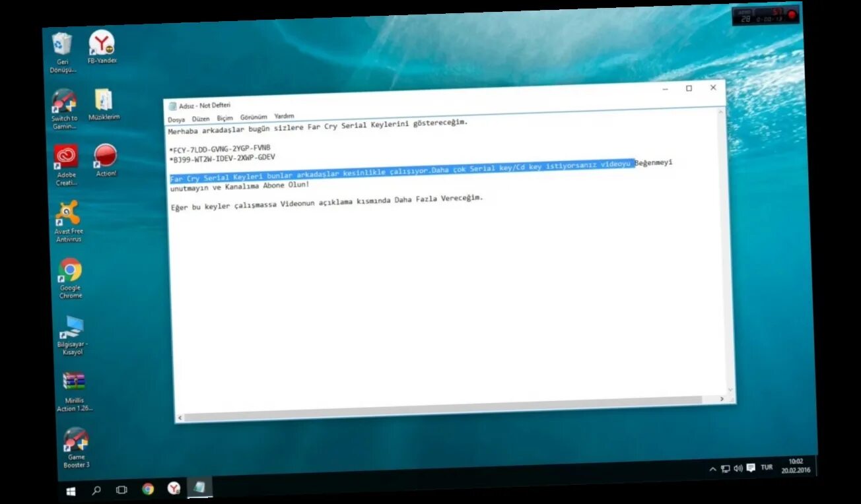Show hidden system tray icons
861x504 pixels.
tap(712, 469)
